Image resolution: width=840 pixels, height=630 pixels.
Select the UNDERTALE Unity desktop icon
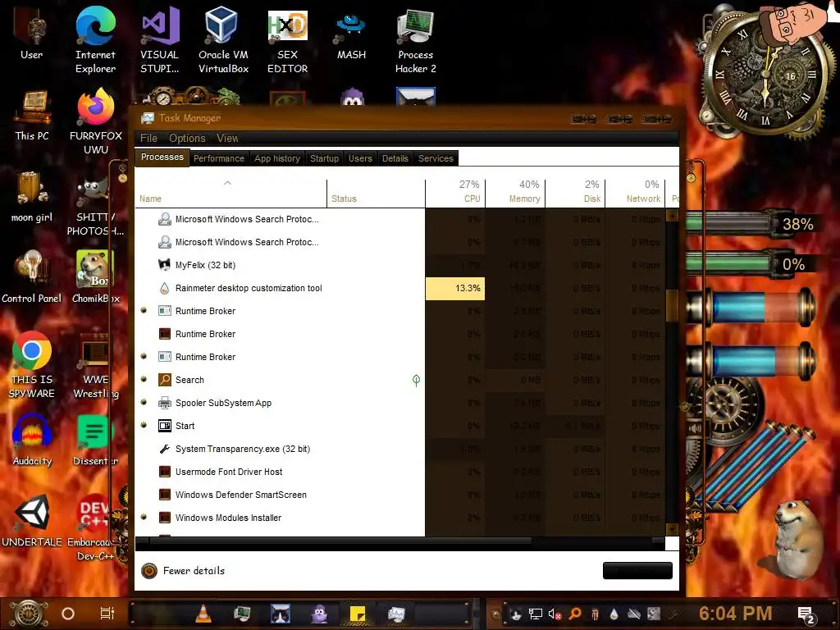pos(32,521)
